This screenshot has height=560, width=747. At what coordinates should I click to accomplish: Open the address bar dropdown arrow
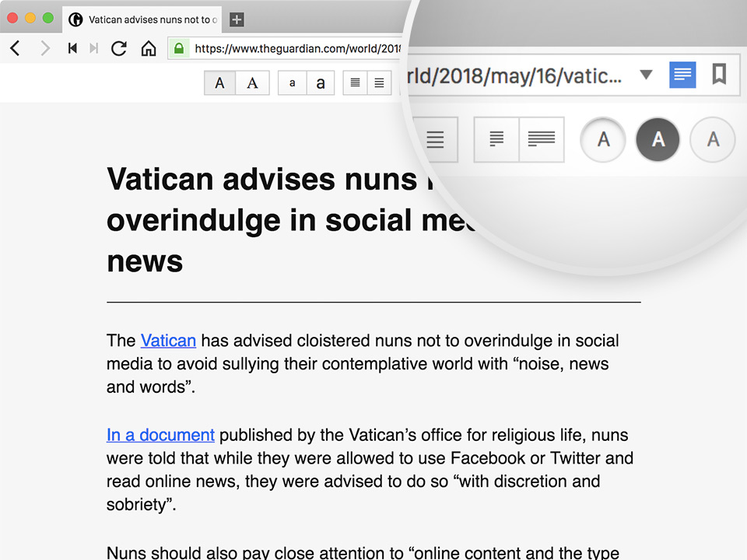click(x=646, y=75)
